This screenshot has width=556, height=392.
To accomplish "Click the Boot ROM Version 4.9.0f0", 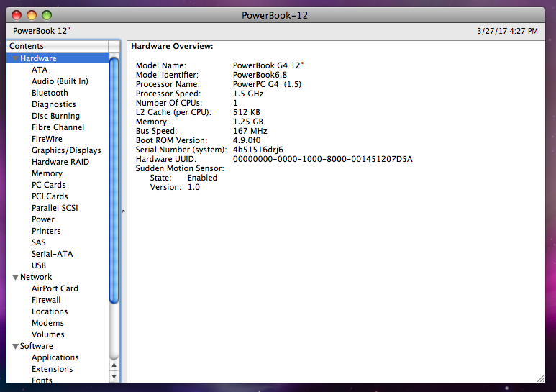I will 247,140.
